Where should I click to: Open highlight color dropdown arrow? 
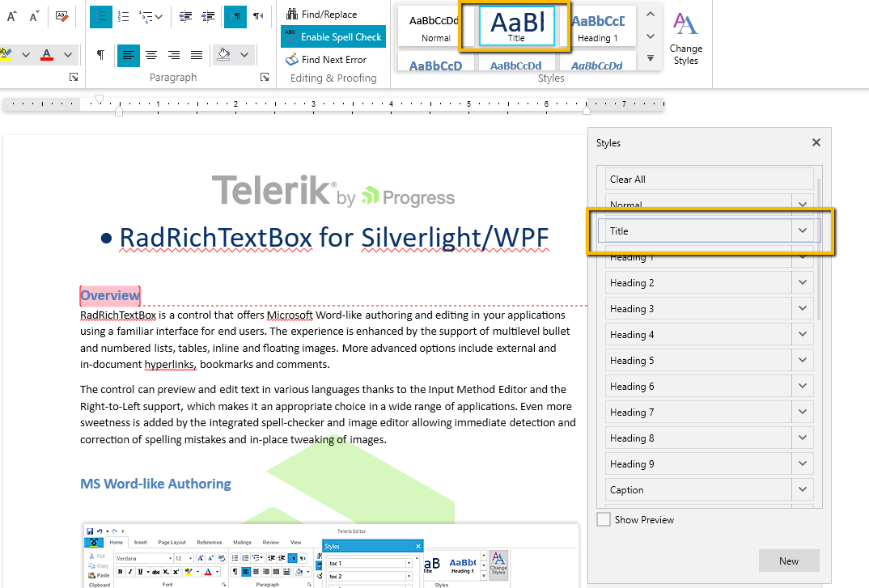[x=26, y=55]
